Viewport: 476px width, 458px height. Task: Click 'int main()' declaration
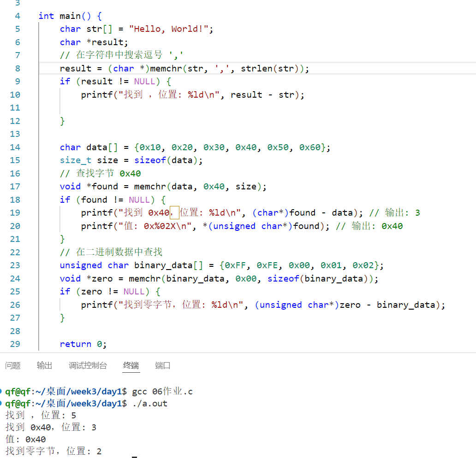coord(65,16)
